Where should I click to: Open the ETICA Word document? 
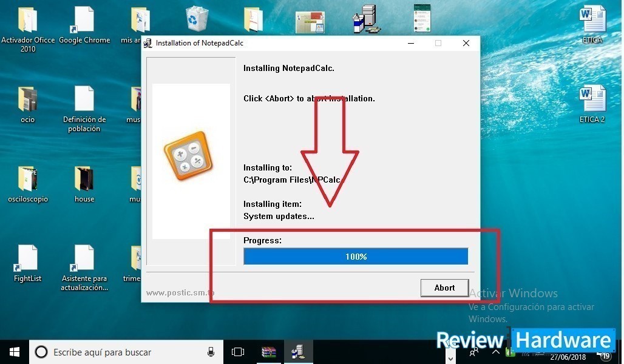[x=592, y=20]
